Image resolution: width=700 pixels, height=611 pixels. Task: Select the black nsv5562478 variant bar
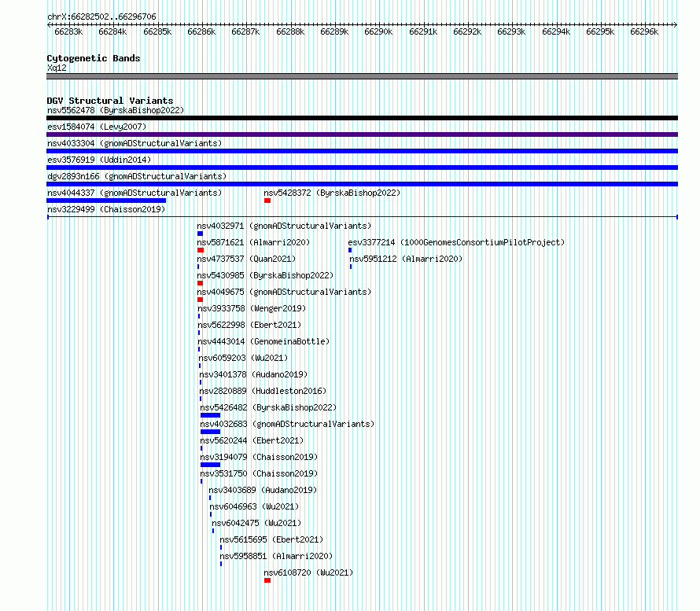[x=362, y=118]
